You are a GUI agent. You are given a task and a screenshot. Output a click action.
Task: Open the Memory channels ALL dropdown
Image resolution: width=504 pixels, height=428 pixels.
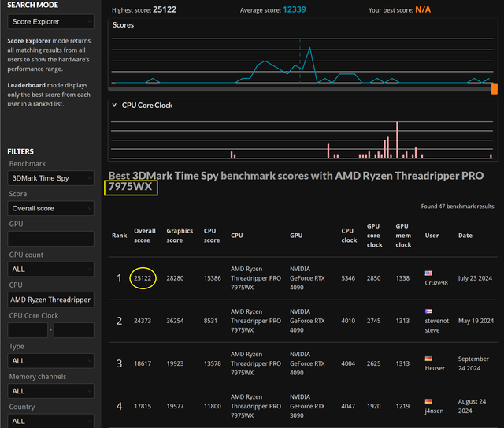pos(50,391)
